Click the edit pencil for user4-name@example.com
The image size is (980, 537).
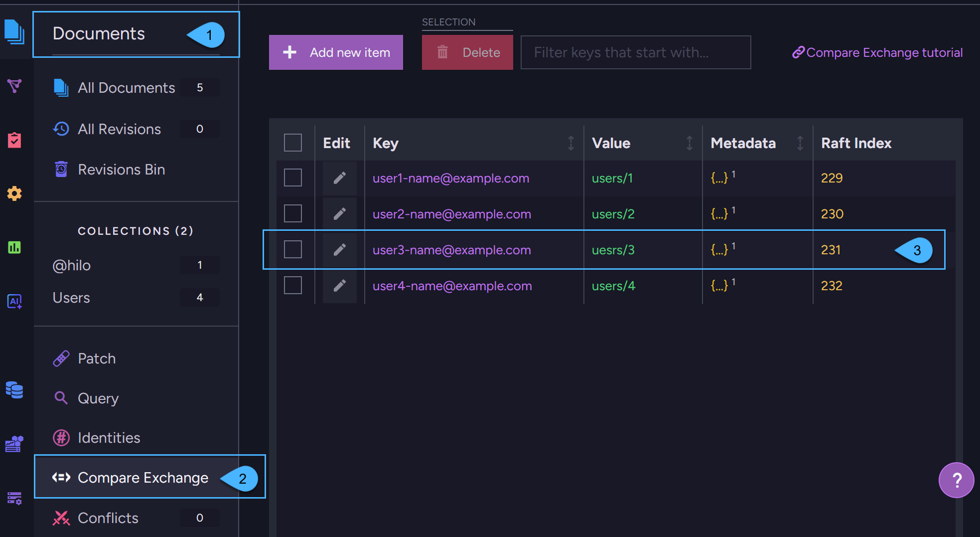[339, 286]
